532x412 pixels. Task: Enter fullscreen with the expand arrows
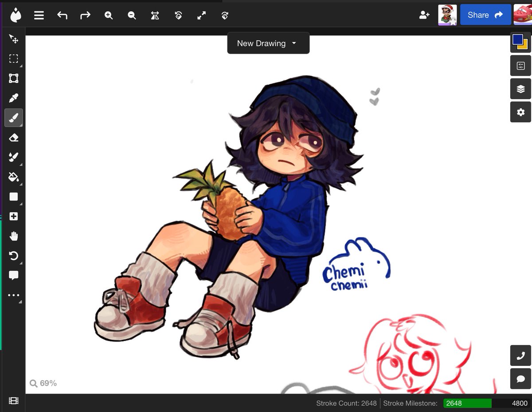tap(201, 15)
